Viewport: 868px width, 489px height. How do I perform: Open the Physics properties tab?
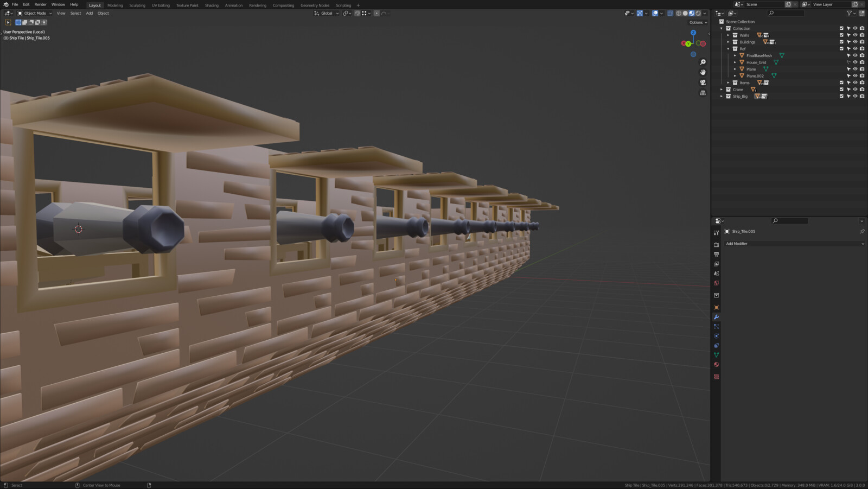click(x=716, y=336)
